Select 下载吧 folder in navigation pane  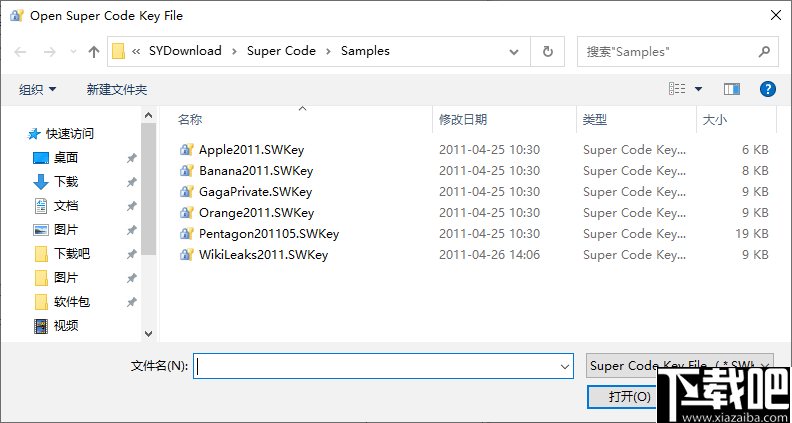tap(72, 254)
